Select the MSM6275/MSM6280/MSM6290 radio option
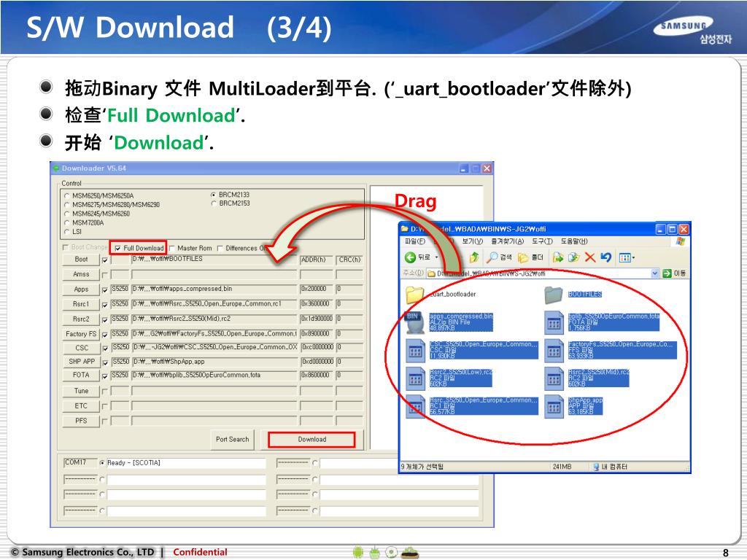The width and height of the screenshot is (747, 560). click(66, 205)
